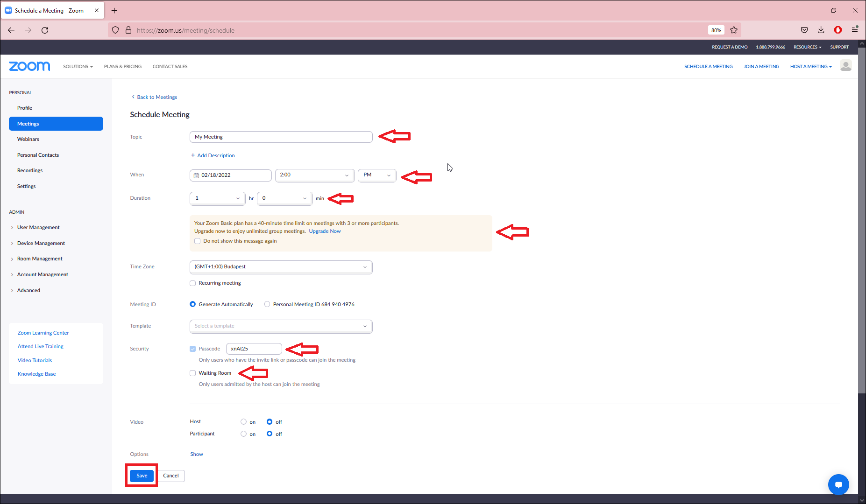Check the Recurring meeting box
Image resolution: width=866 pixels, height=504 pixels.
(192, 283)
